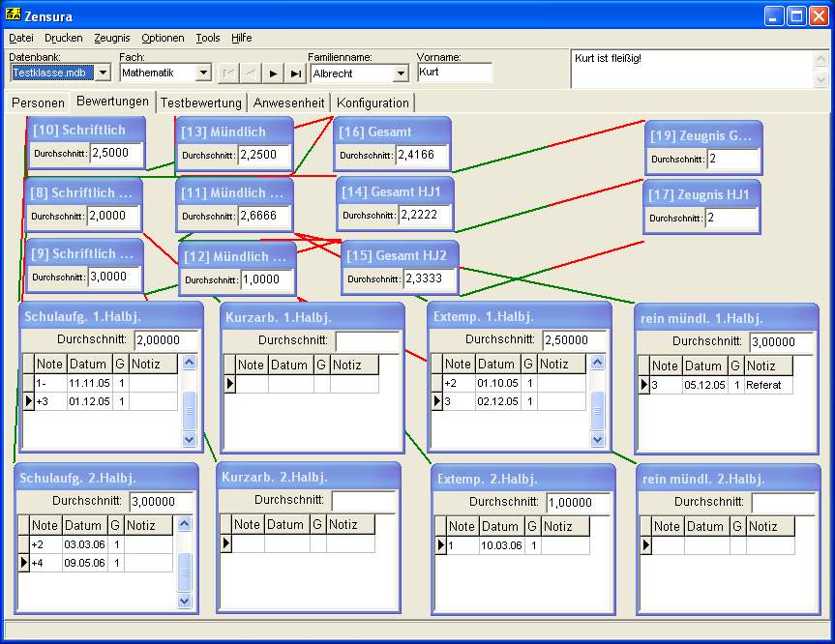Click the date cell 10.03.06
Viewport: 835px width, 644px height.
coord(501,545)
